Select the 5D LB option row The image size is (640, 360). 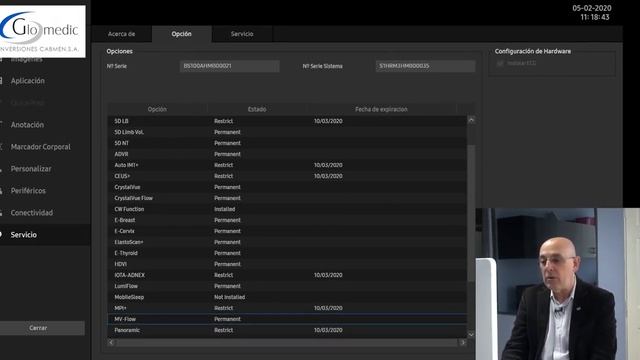pyautogui.click(x=287, y=121)
